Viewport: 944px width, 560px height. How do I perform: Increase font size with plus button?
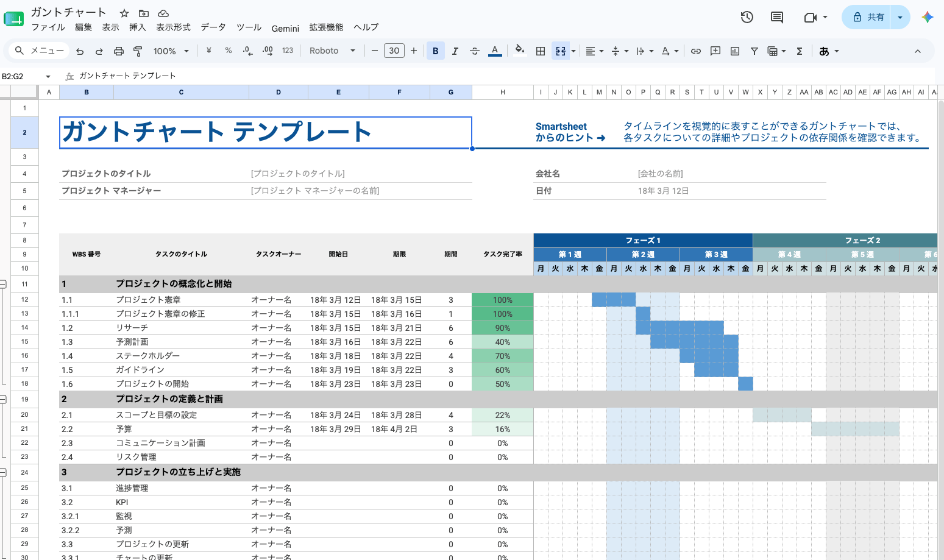click(x=414, y=51)
